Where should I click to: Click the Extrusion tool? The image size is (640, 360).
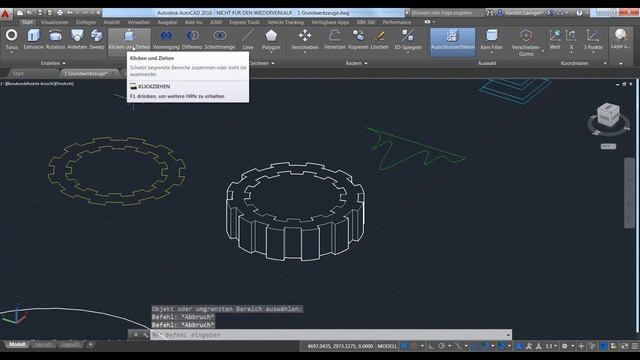[33, 39]
